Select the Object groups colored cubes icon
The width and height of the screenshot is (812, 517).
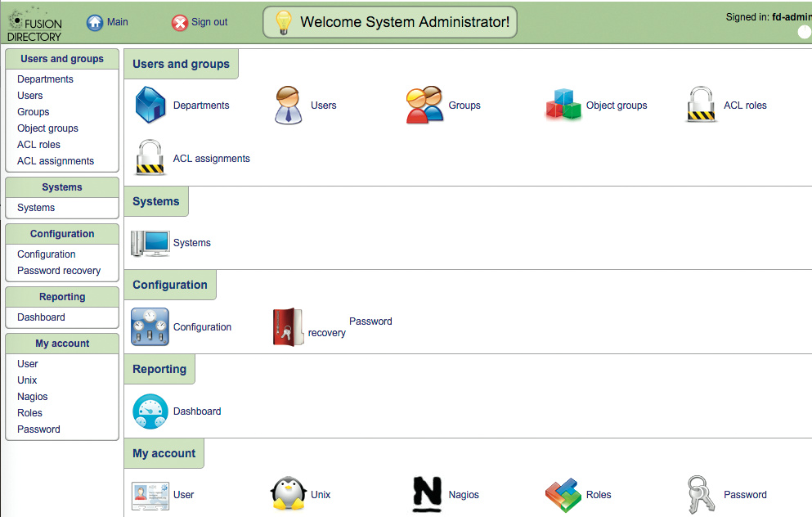pyautogui.click(x=563, y=105)
